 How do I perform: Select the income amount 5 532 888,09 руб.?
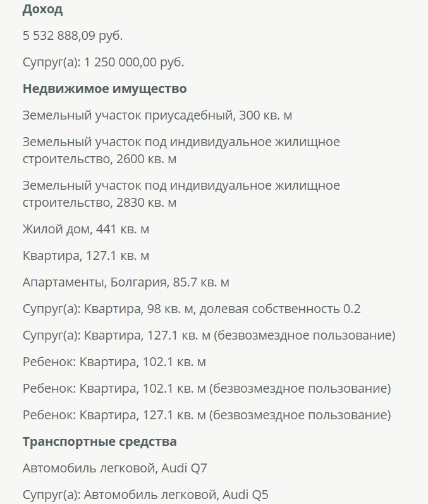73,35
